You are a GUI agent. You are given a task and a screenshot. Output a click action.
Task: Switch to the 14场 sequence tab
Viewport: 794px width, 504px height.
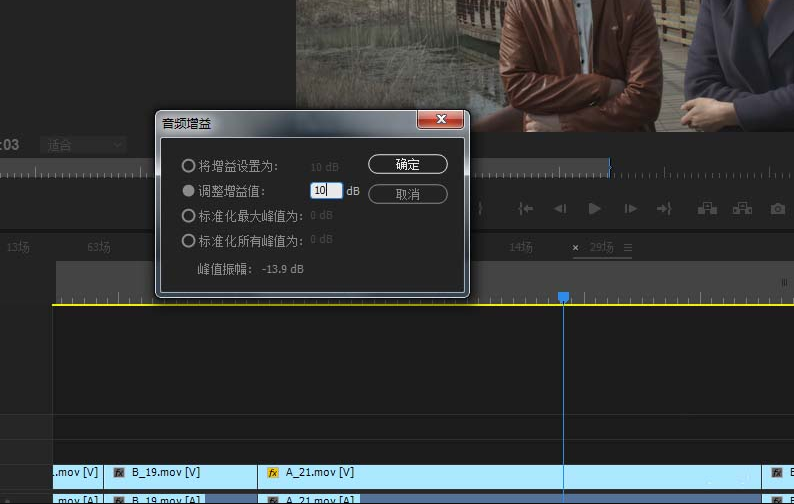521,247
